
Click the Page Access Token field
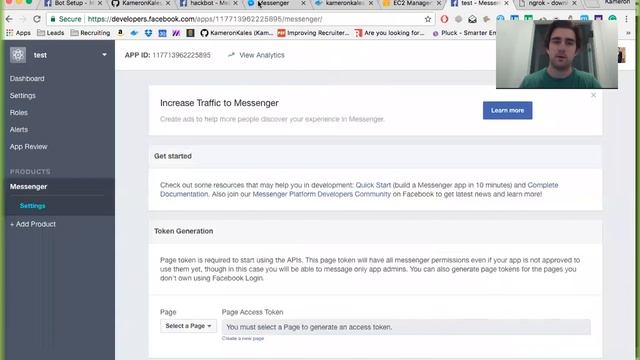[406, 327]
